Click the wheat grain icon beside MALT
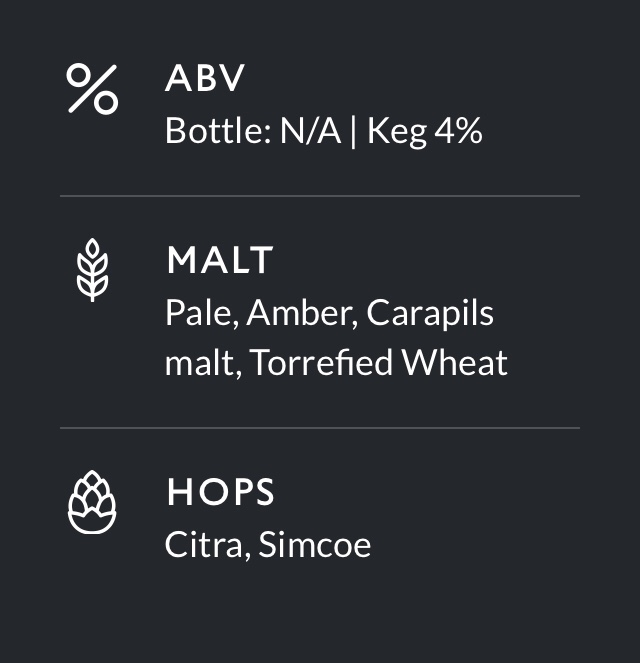 (92, 270)
